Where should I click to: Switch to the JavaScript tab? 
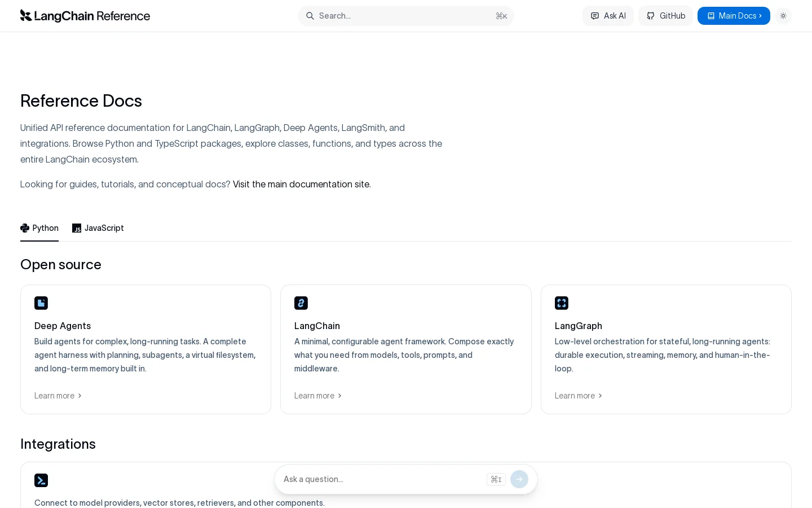(x=98, y=228)
